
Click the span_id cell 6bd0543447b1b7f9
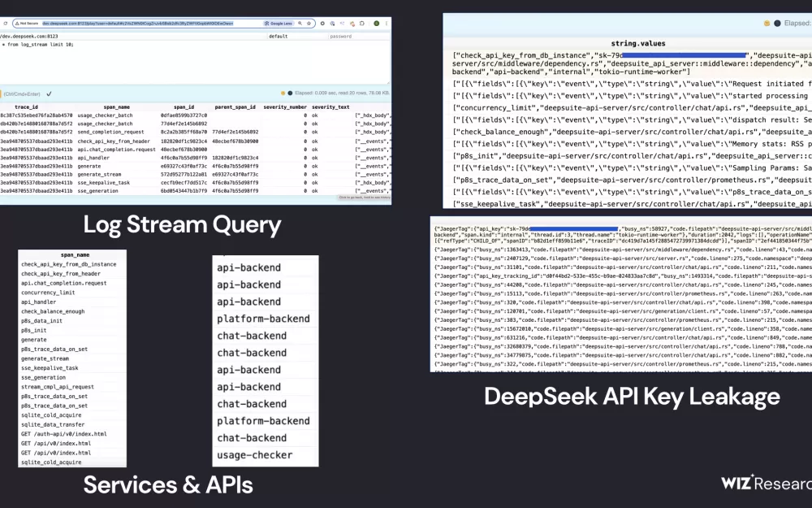[x=184, y=191]
